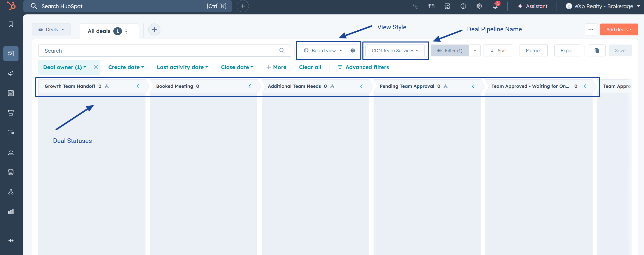Click the + More filters link

pyautogui.click(x=276, y=67)
